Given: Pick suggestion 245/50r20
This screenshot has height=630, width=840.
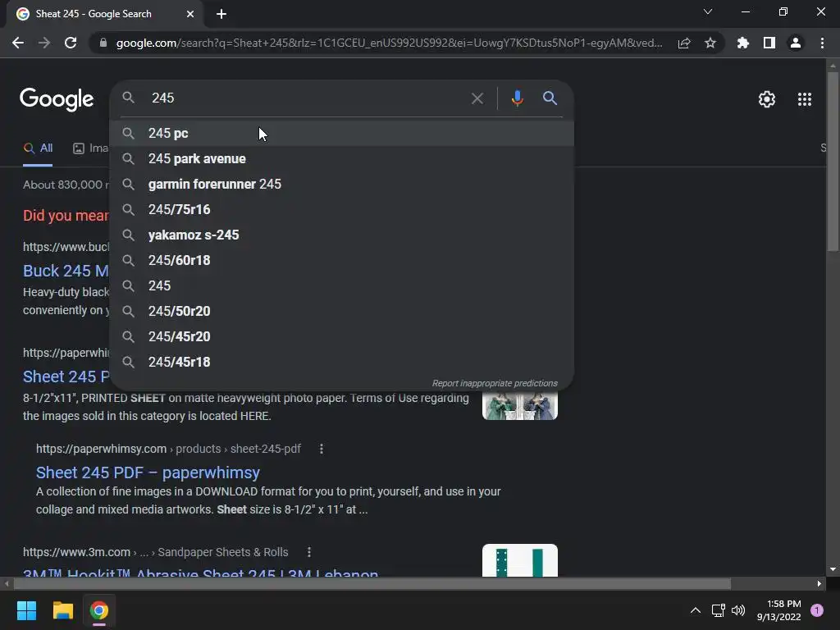Looking at the screenshot, I should tap(342, 311).
